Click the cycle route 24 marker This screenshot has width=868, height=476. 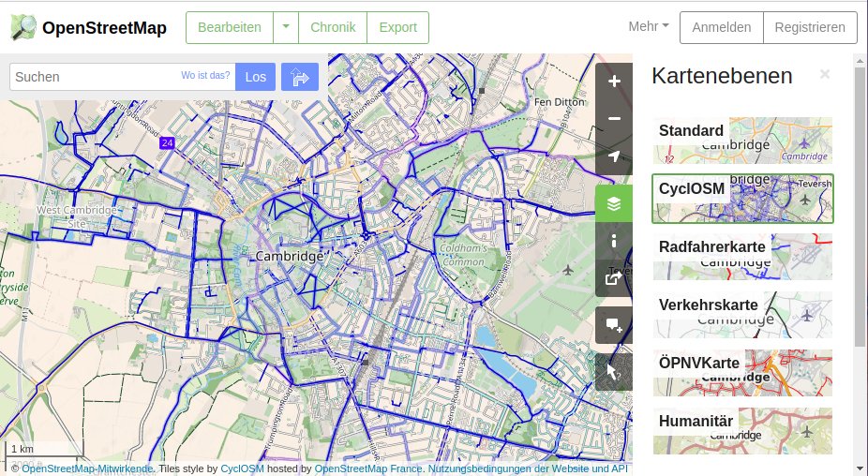pos(167,142)
